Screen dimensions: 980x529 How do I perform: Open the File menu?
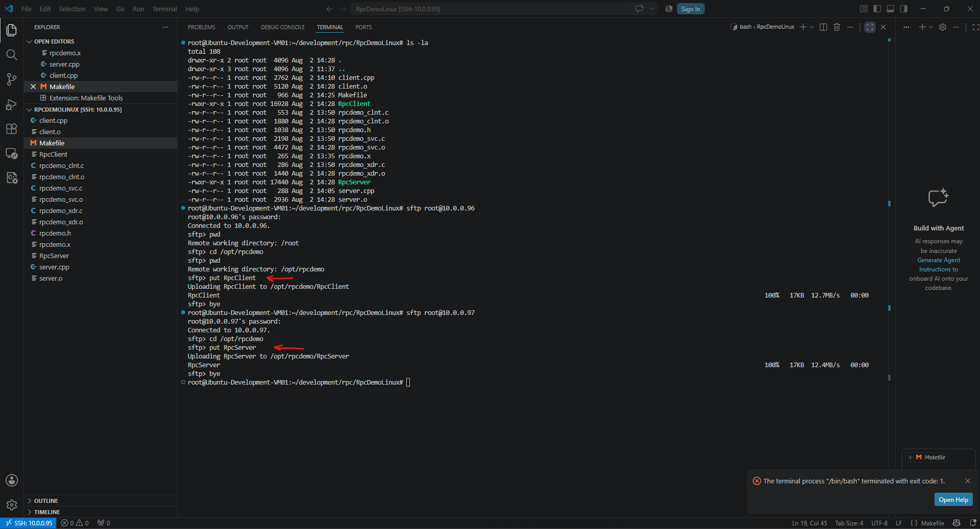point(27,9)
